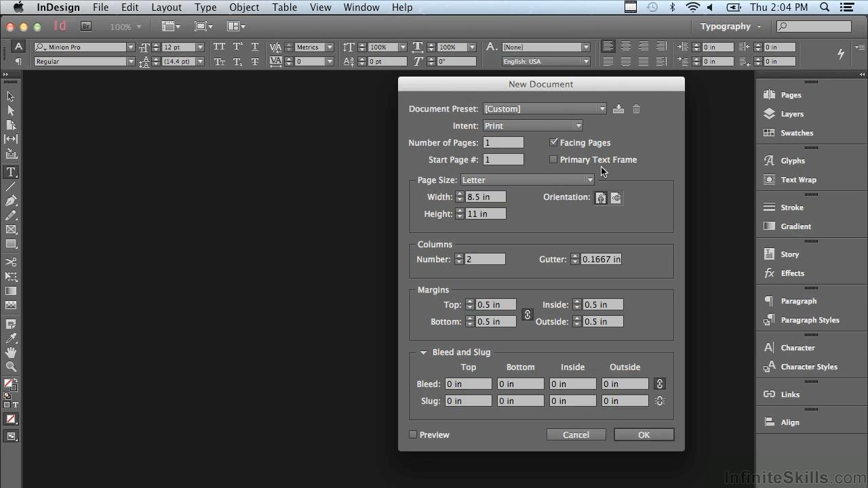
Task: Click the Save Document Preset icon
Action: tap(618, 109)
